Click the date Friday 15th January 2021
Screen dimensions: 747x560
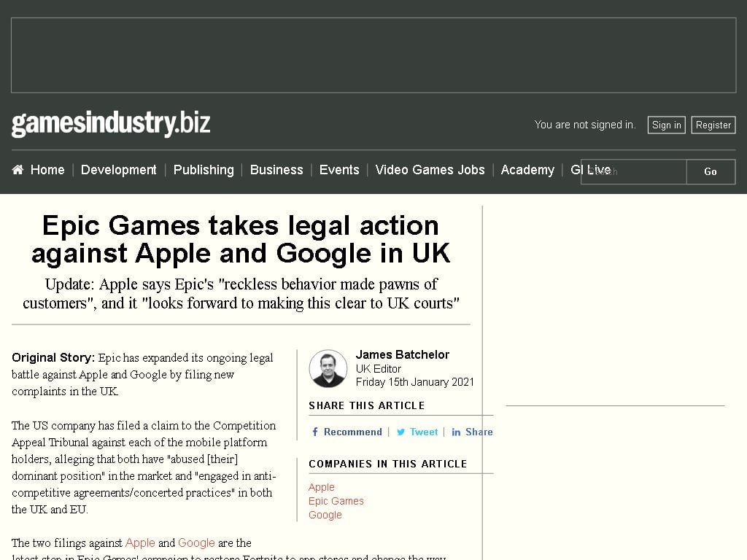[x=415, y=382]
